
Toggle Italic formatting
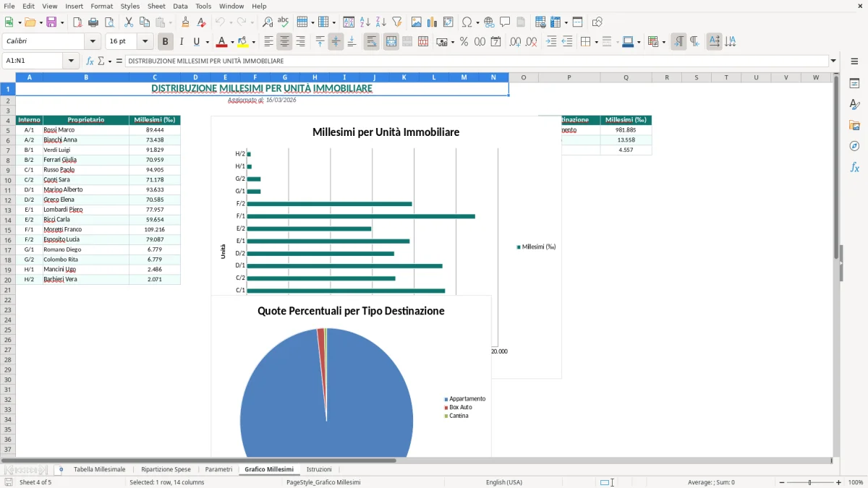182,42
